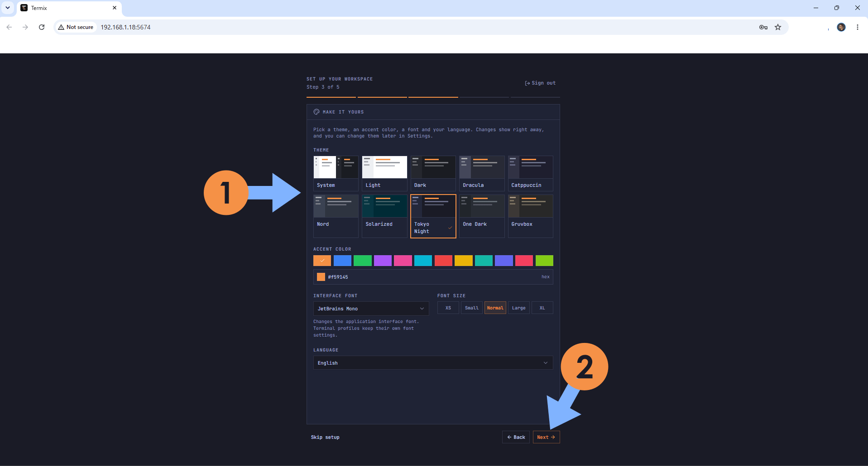
Task: Choose the Nord theme
Action: (336, 216)
